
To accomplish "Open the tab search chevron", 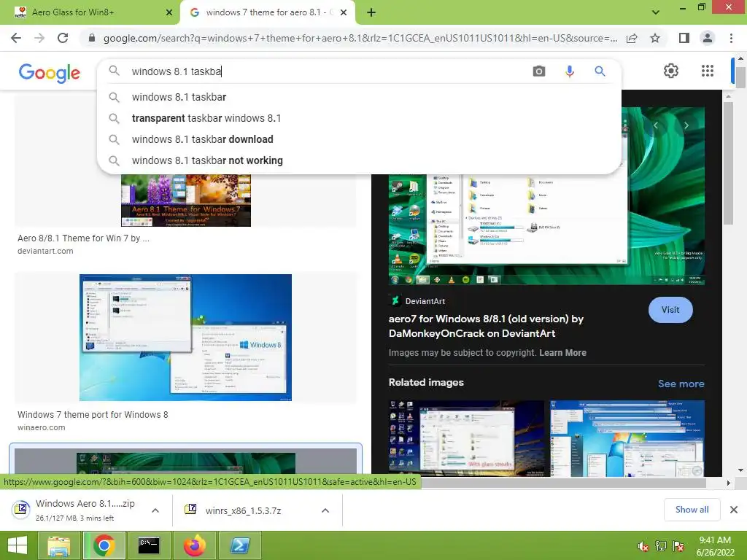I will [x=656, y=12].
